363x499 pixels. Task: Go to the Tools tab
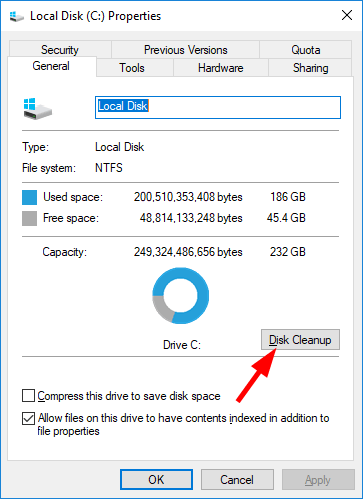tap(132, 68)
